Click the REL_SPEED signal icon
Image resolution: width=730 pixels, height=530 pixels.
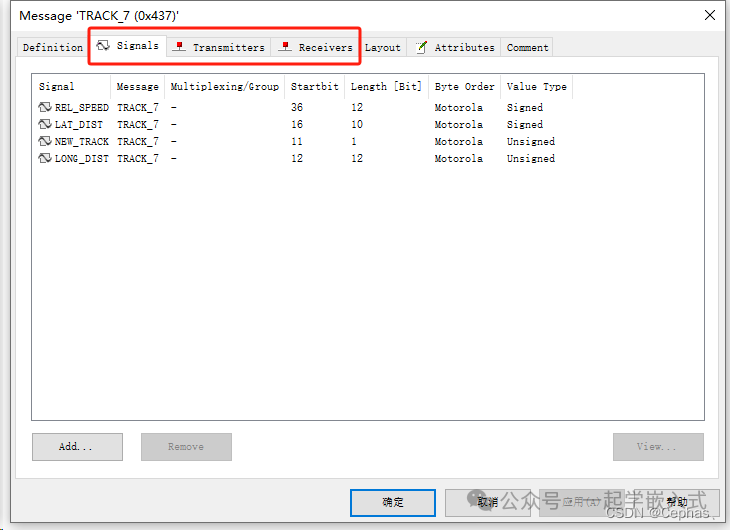pos(45,107)
